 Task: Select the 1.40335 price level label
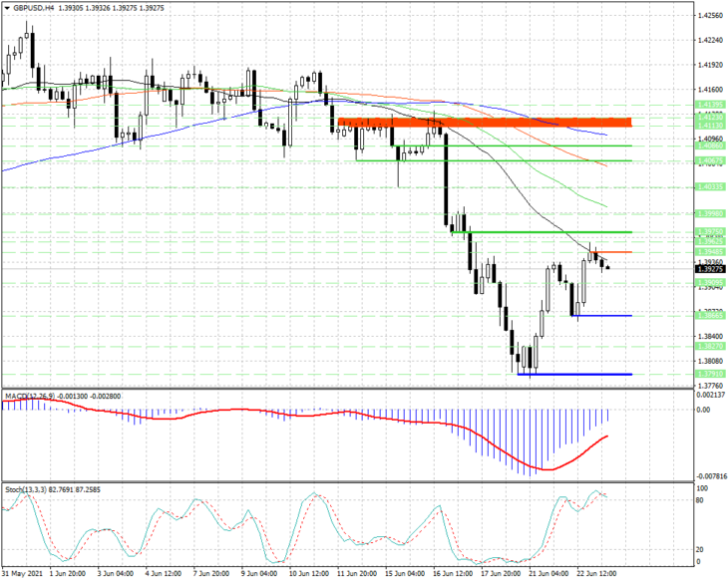pyautogui.click(x=710, y=186)
